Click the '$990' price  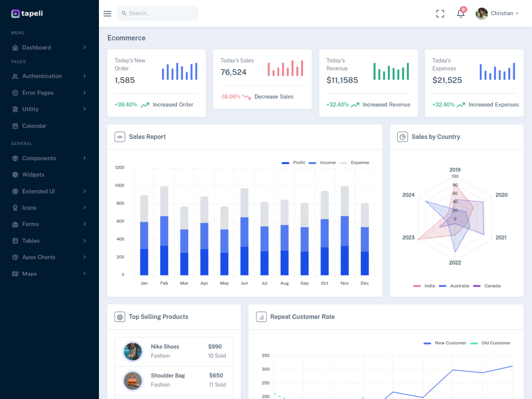(x=215, y=347)
